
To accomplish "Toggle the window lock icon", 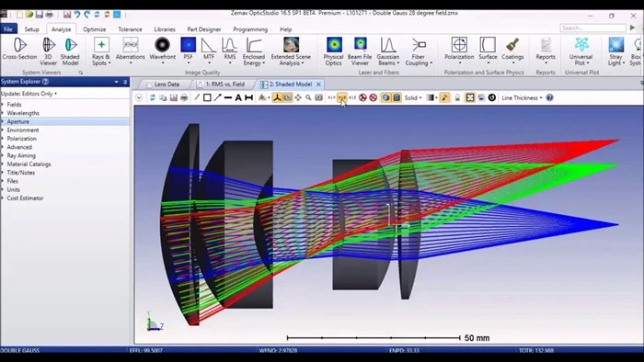I will point(457,97).
